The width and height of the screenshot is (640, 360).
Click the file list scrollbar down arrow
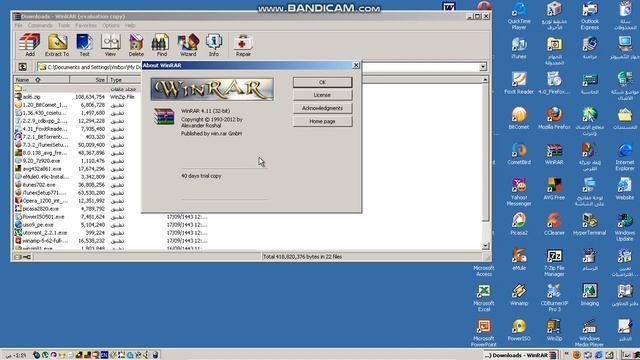click(x=485, y=246)
